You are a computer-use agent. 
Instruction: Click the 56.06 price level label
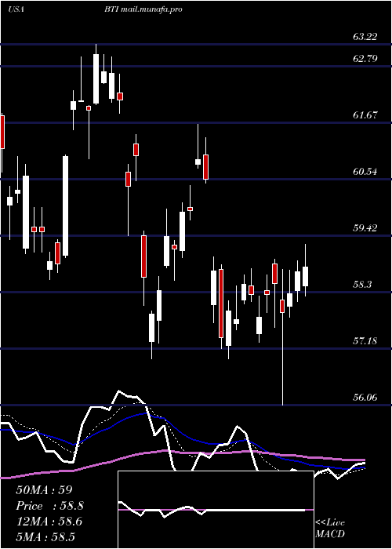[365, 397]
